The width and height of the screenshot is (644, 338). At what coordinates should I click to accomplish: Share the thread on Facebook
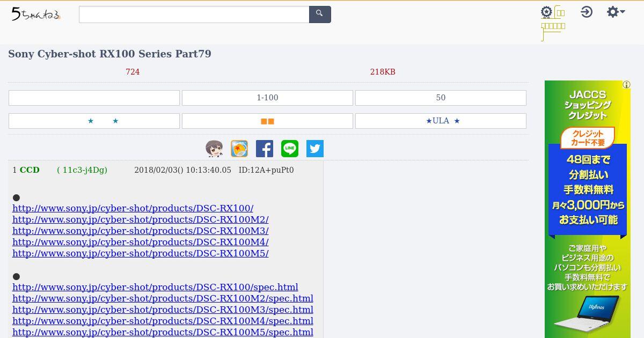[x=265, y=149]
